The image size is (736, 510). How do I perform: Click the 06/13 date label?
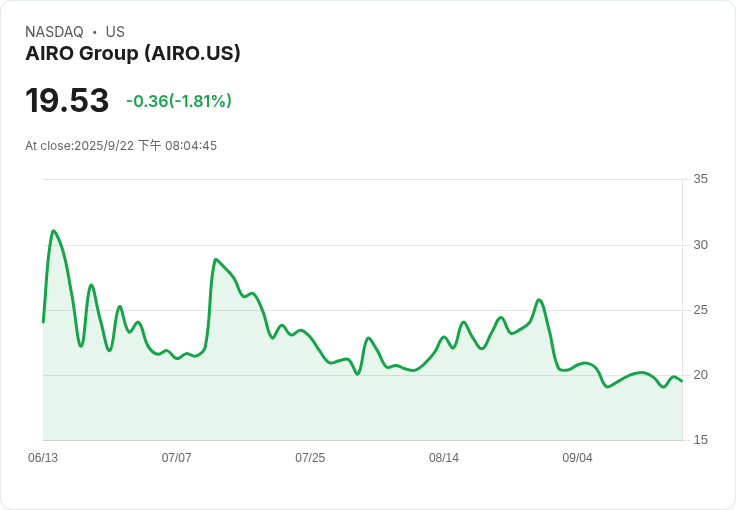(x=43, y=458)
